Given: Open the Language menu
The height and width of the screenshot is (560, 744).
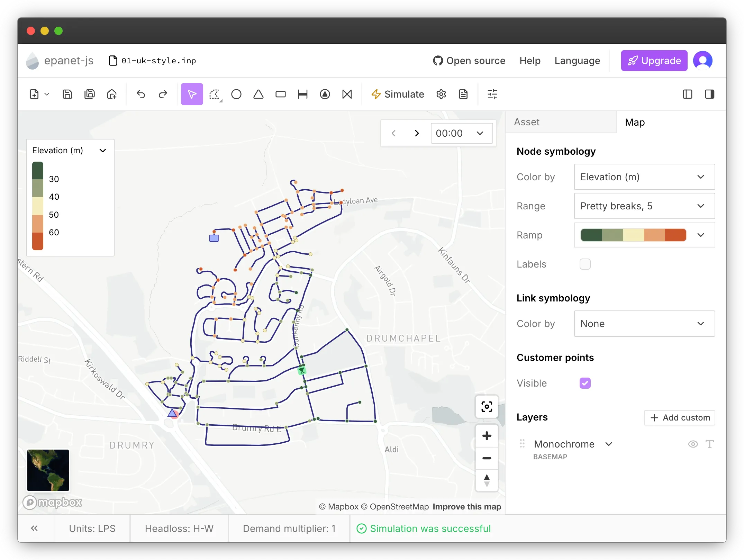Looking at the screenshot, I should point(577,61).
